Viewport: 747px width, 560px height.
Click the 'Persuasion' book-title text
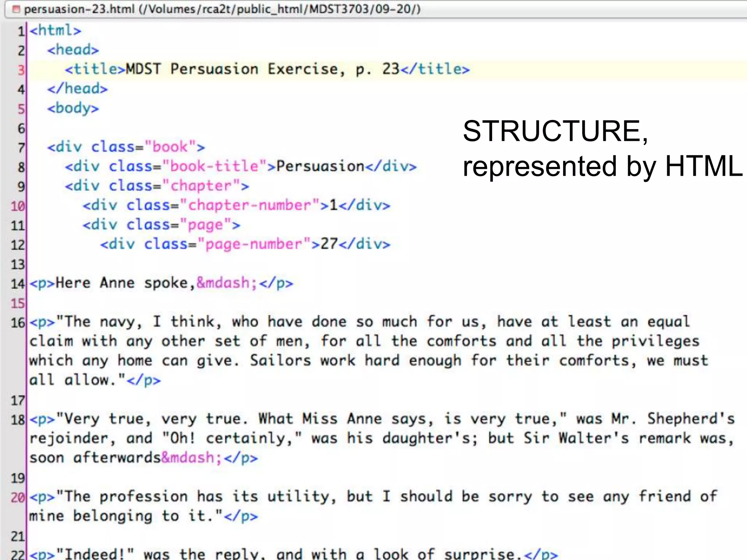pyautogui.click(x=320, y=167)
